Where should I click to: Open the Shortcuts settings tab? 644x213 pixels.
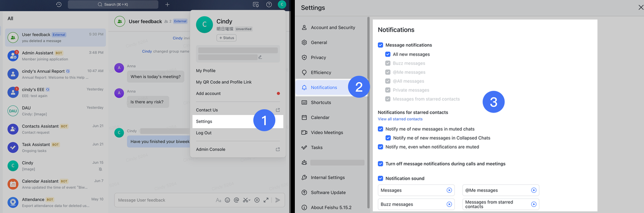[320, 102]
